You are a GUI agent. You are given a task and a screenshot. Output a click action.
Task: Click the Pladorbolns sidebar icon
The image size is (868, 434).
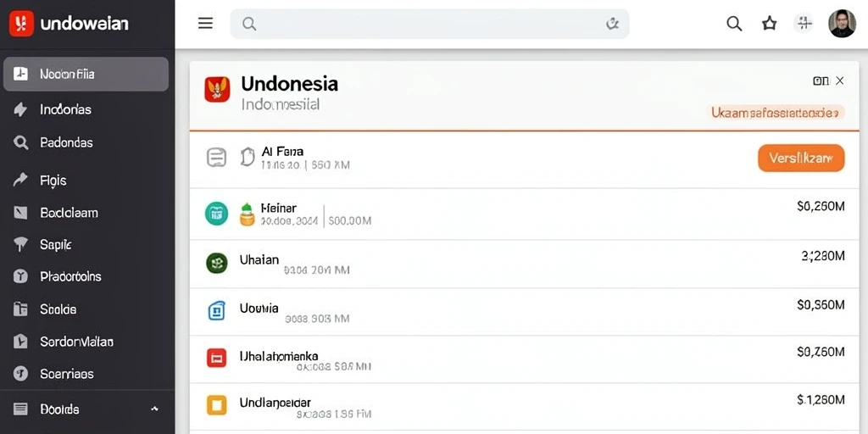[x=20, y=276]
